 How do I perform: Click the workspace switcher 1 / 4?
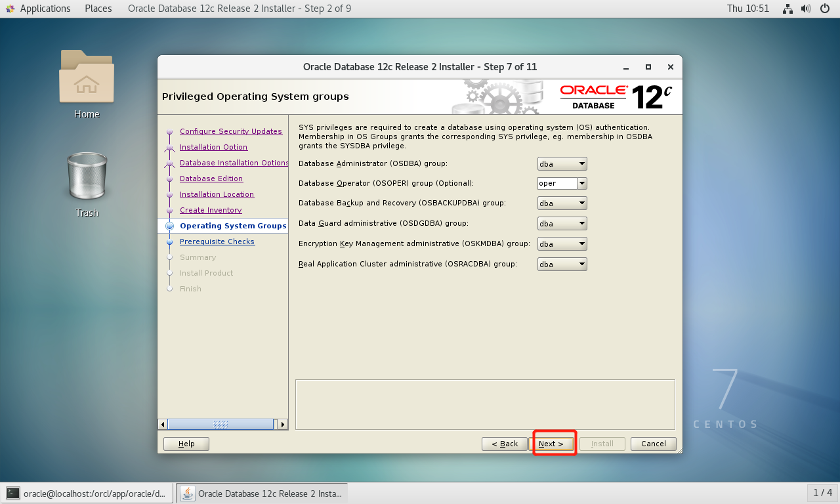822,493
